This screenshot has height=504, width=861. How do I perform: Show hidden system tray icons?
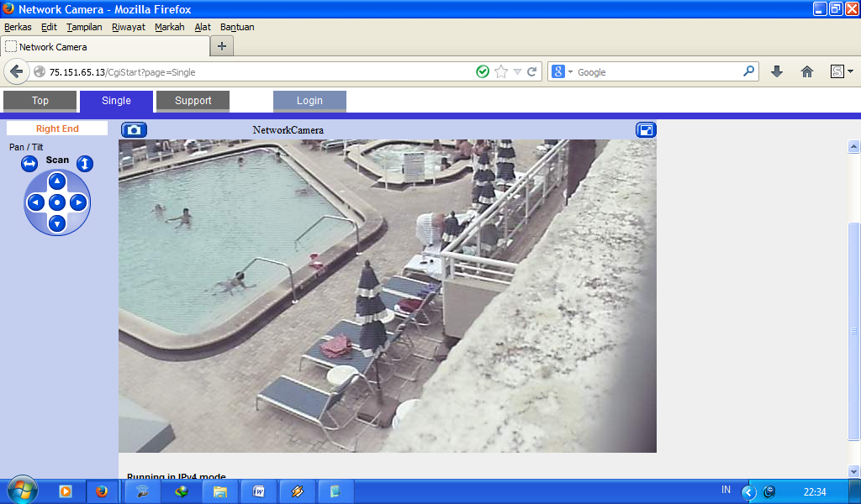pyautogui.click(x=748, y=492)
